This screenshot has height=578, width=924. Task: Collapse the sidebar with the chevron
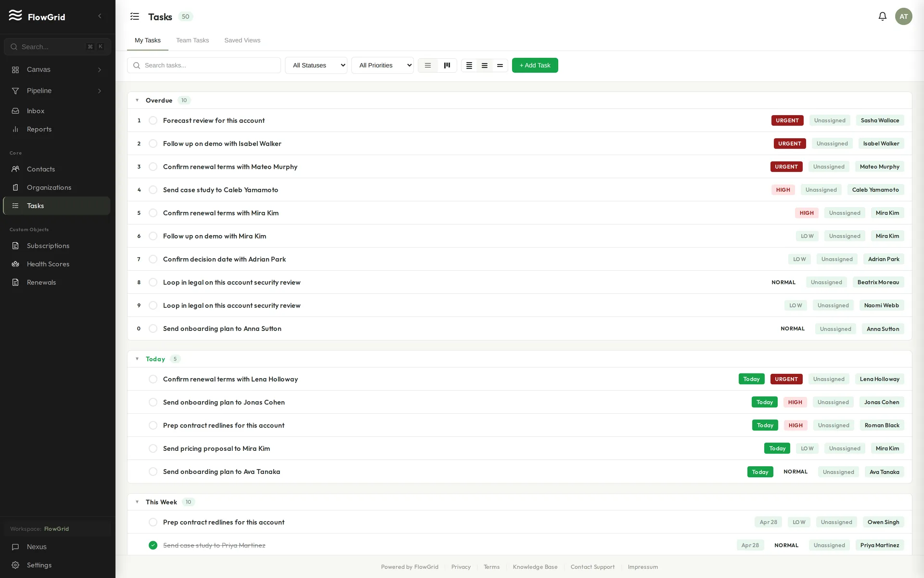[100, 16]
